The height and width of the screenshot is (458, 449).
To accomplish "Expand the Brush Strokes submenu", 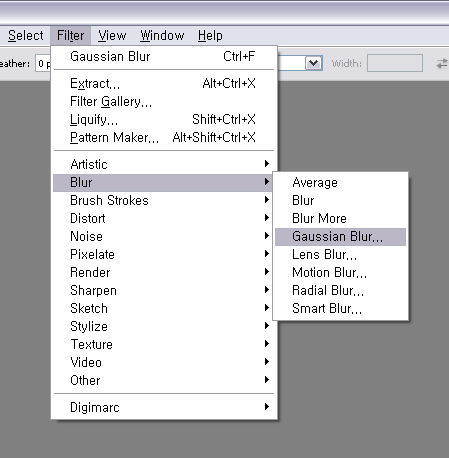I will [164, 200].
